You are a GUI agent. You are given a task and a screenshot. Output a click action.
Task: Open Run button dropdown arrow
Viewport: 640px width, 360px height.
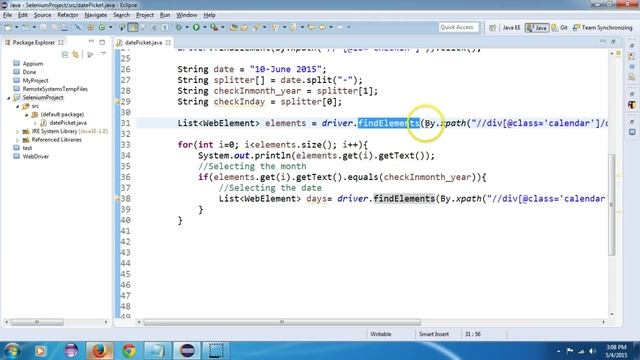pos(204,27)
